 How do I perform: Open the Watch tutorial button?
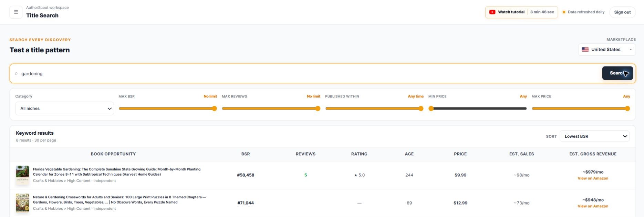pyautogui.click(x=521, y=12)
